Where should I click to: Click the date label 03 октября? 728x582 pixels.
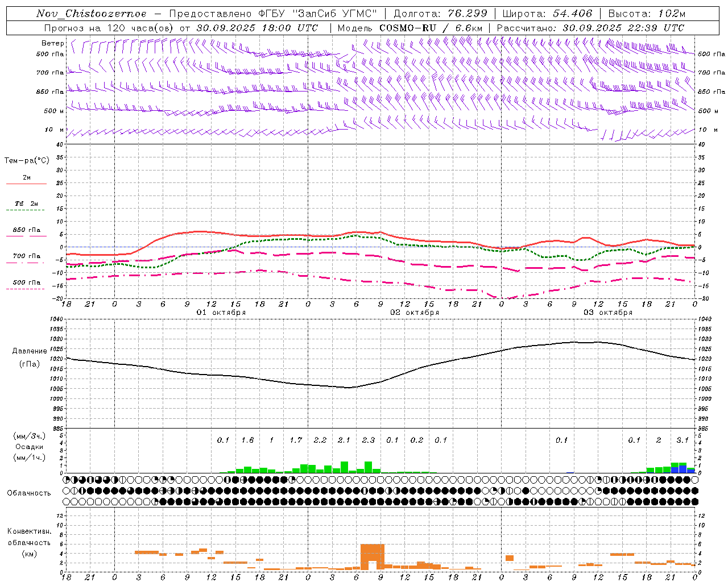coord(608,313)
